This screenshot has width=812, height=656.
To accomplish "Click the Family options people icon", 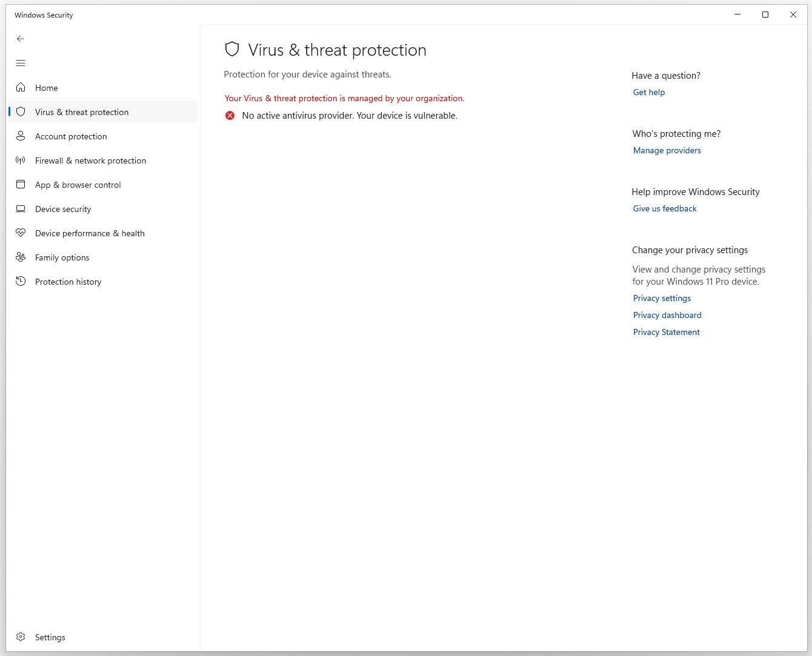I will [x=21, y=257].
